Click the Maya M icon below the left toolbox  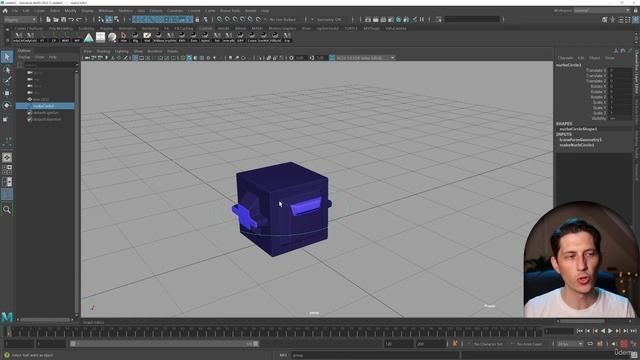click(x=7, y=316)
